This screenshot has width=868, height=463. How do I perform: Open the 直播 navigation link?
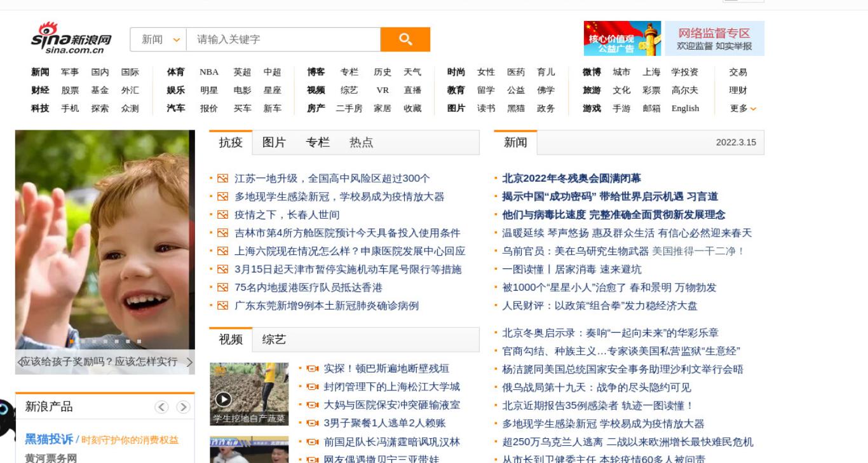[412, 90]
